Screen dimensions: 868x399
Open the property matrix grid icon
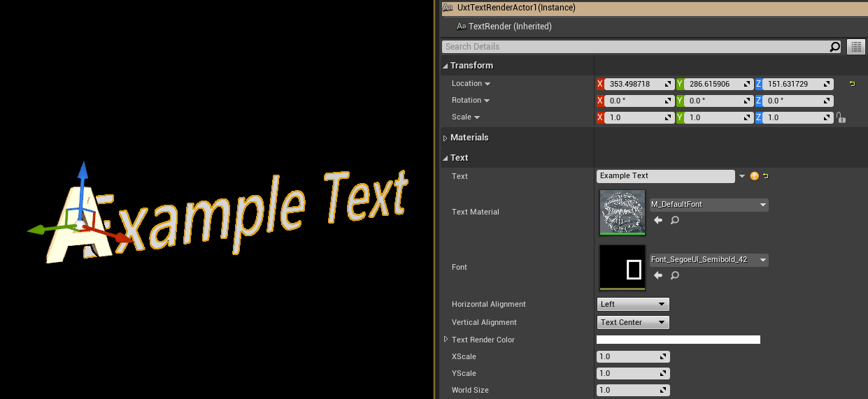pos(856,47)
